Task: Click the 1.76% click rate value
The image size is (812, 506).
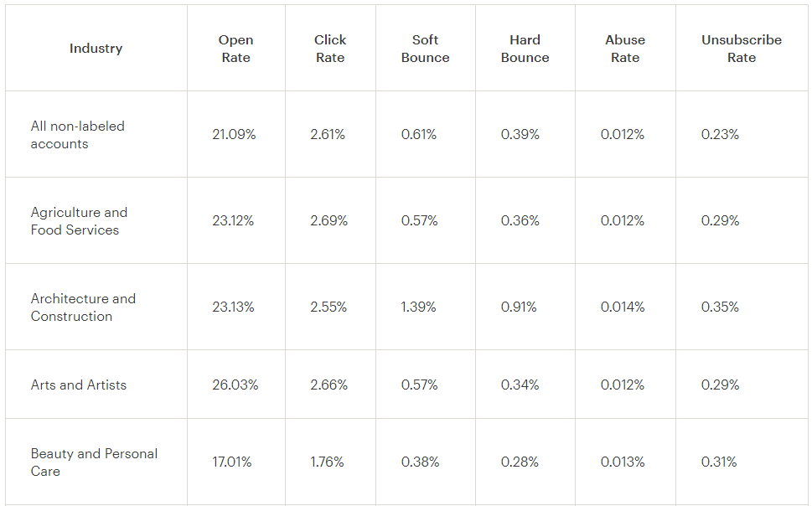Action: [x=327, y=462]
